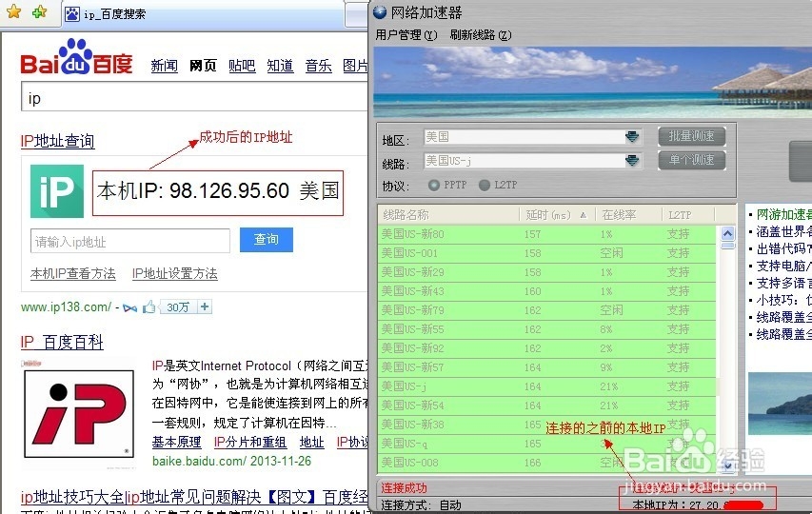Image resolution: width=812 pixels, height=514 pixels.
Task: Open the 线路 line dropdown
Action: (632, 161)
